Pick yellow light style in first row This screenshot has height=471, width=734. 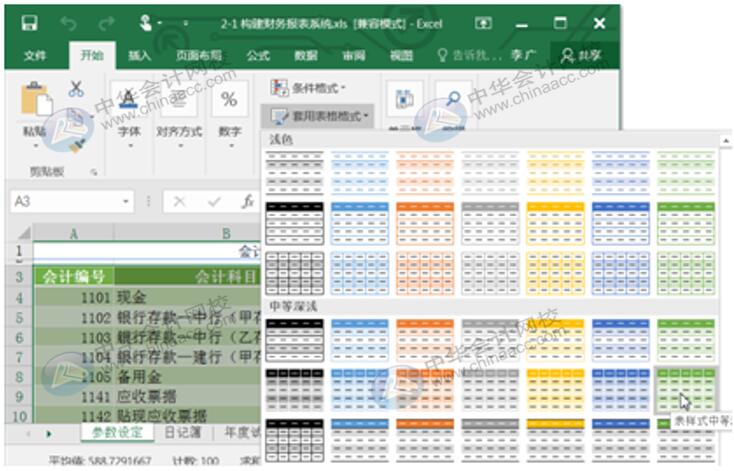(556, 173)
